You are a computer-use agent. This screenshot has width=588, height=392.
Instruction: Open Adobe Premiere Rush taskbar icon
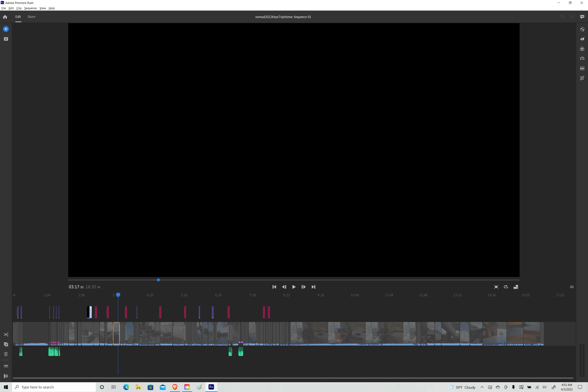click(211, 387)
